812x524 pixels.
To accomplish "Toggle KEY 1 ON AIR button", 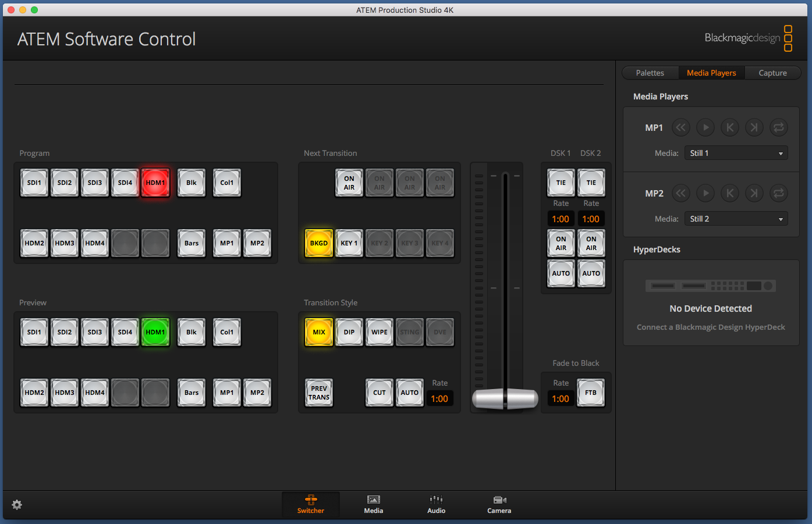I will pos(349,183).
